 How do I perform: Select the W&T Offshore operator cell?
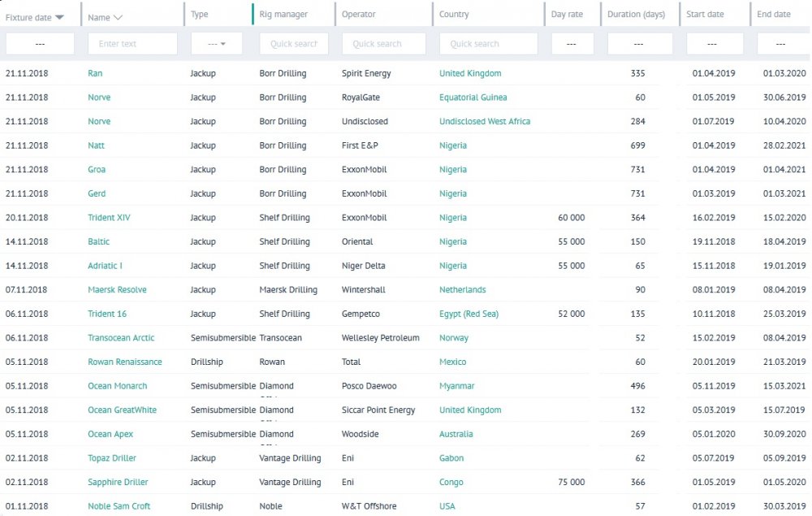pyautogui.click(x=369, y=506)
